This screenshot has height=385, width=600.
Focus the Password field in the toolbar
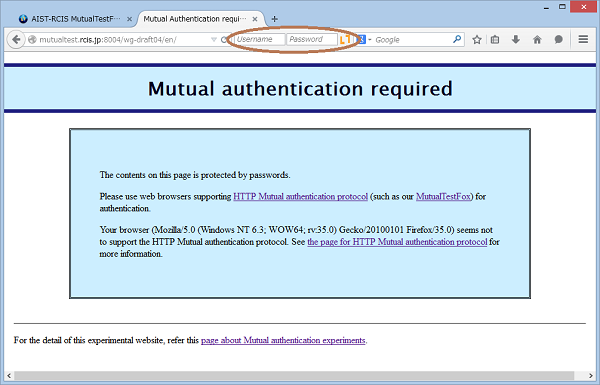coord(312,39)
